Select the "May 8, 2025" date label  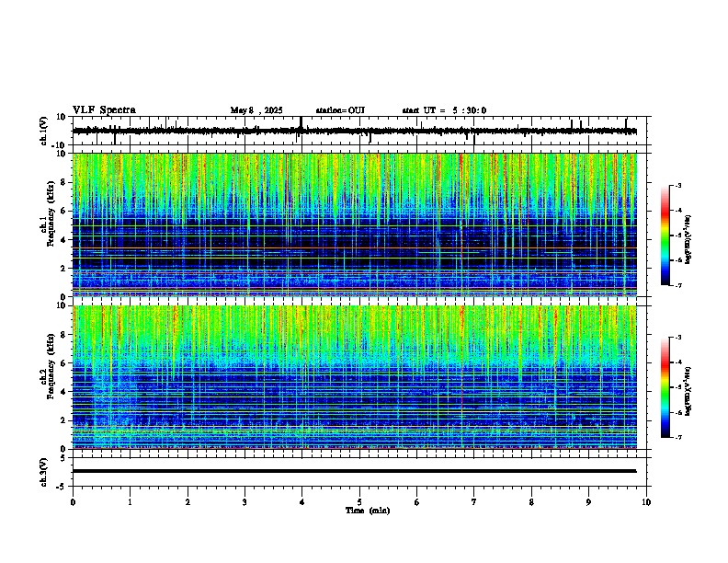pos(256,110)
